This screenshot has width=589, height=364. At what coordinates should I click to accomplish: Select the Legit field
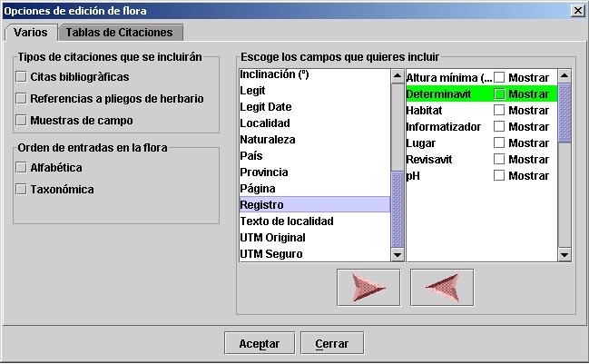click(x=315, y=90)
